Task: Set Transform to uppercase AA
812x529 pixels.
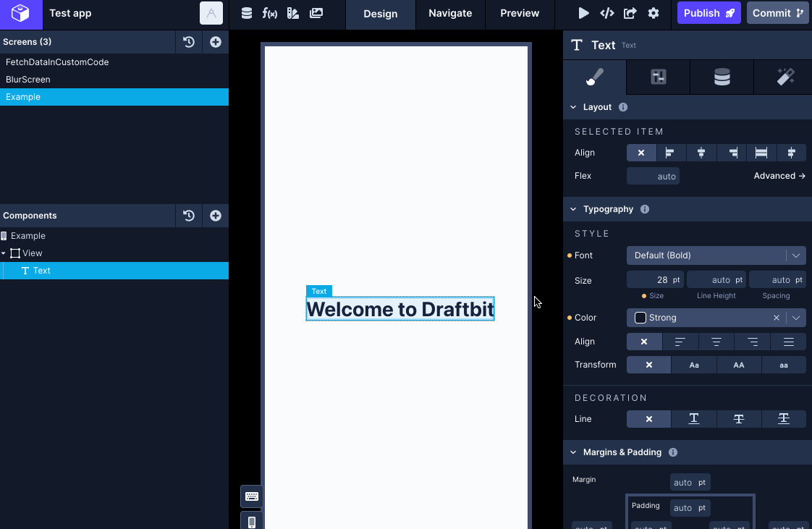Action: pyautogui.click(x=739, y=365)
